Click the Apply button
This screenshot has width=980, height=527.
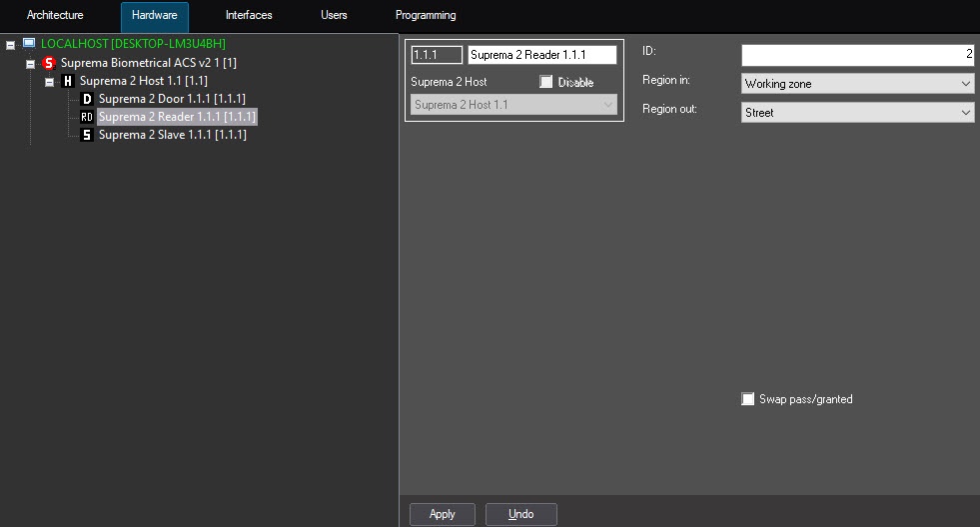[x=443, y=514]
